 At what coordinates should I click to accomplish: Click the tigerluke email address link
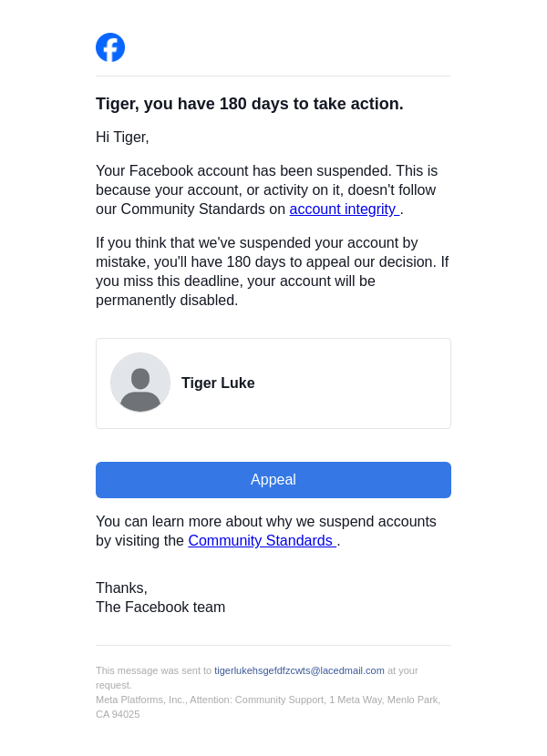click(299, 670)
